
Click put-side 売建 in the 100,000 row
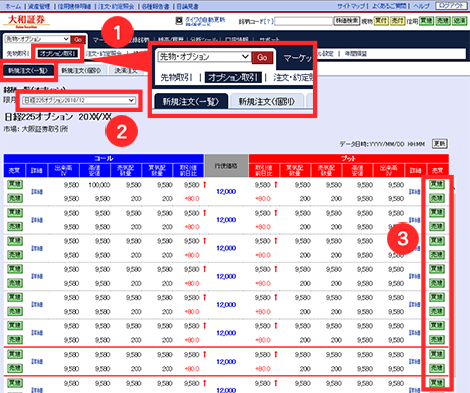pyautogui.click(x=437, y=198)
